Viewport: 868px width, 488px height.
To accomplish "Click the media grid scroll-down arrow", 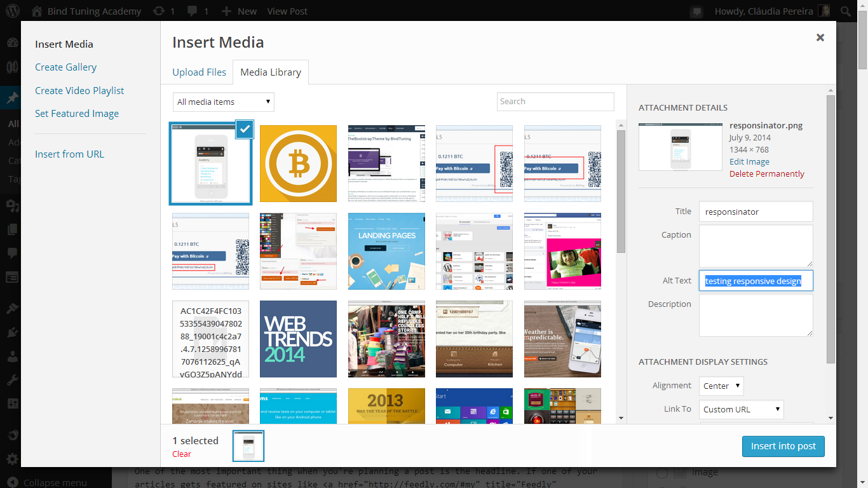I will point(621,418).
